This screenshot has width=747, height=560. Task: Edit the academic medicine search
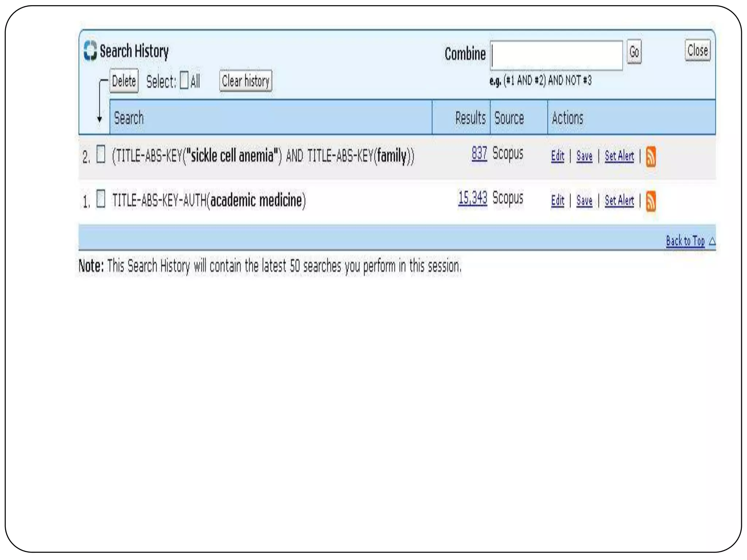(557, 201)
